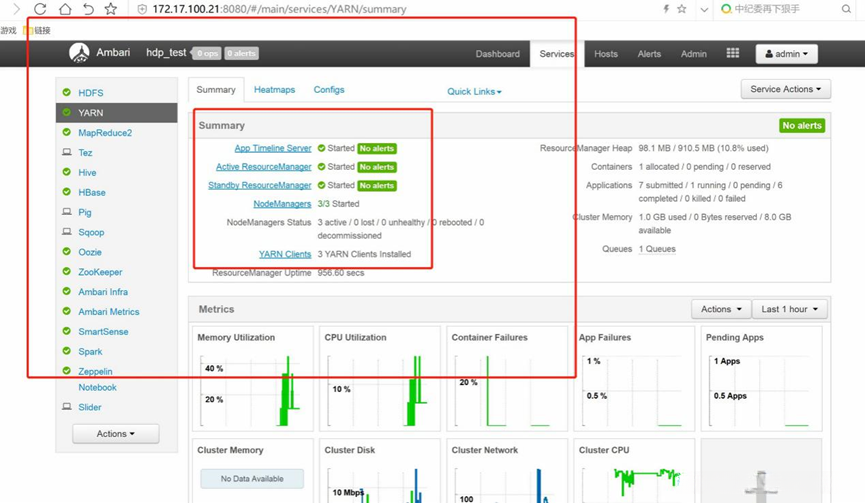The height and width of the screenshot is (503, 865).
Task: Select the HBase service in sidebar
Action: click(92, 192)
